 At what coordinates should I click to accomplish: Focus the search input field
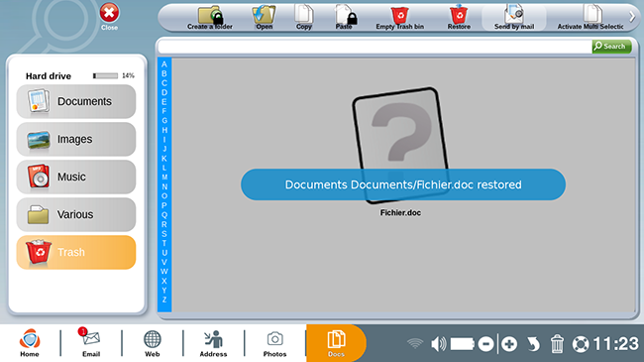375,47
